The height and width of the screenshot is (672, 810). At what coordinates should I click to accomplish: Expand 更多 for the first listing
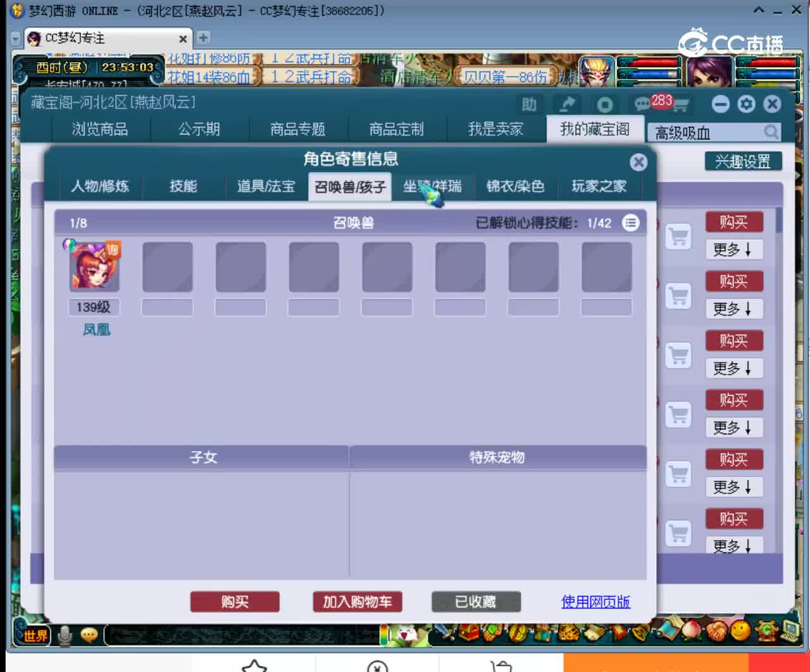coord(734,250)
